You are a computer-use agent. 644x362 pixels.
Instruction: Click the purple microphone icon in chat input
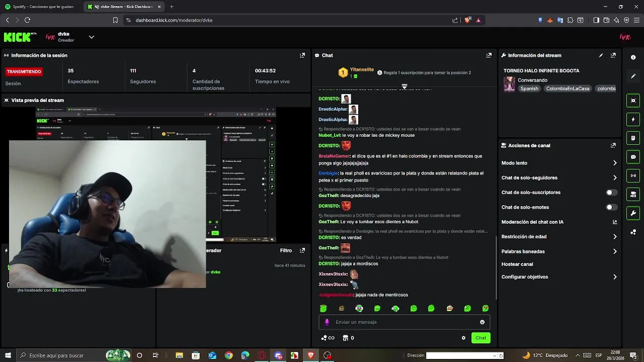pyautogui.click(x=327, y=322)
